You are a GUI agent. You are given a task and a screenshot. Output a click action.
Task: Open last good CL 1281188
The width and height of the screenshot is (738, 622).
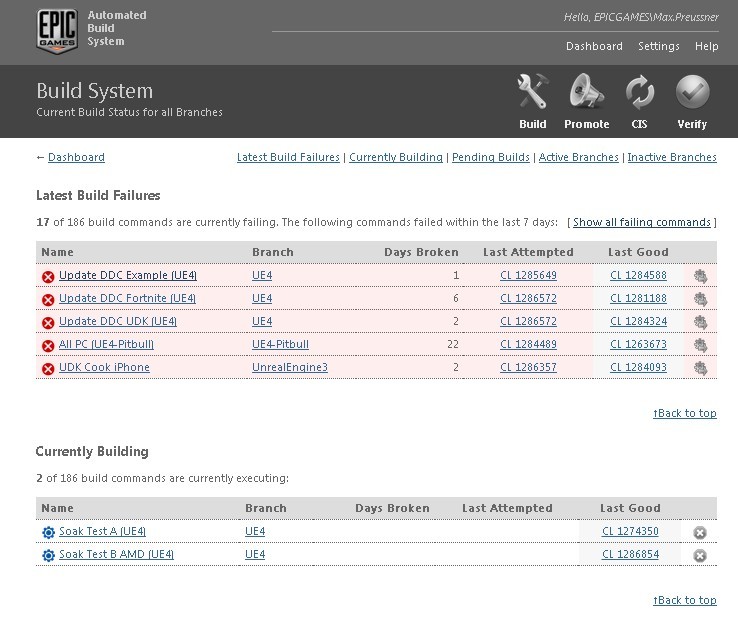click(x=639, y=298)
